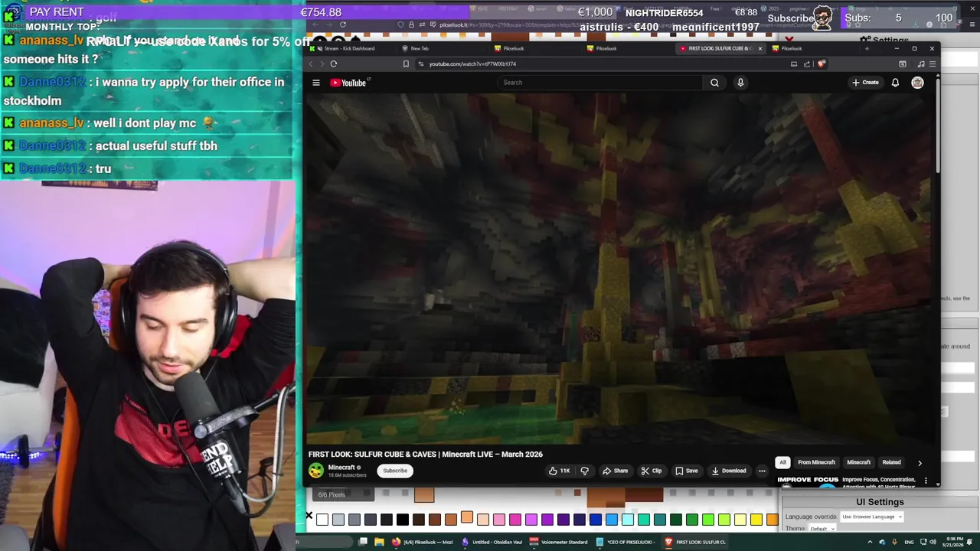Viewport: 980px width, 551px height.
Task: Pick the pale cyan color swatch
Action: pos(628,520)
